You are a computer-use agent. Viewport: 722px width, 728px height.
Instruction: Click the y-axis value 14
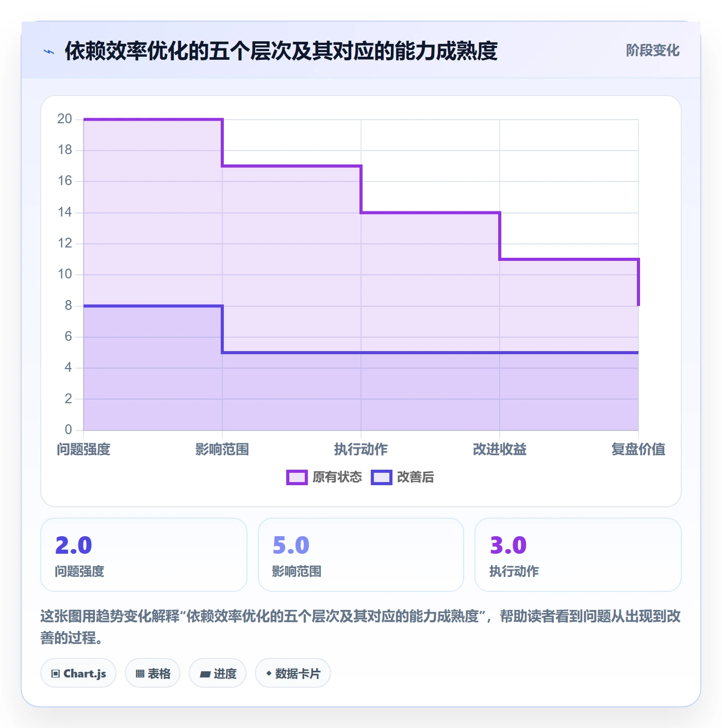point(65,212)
